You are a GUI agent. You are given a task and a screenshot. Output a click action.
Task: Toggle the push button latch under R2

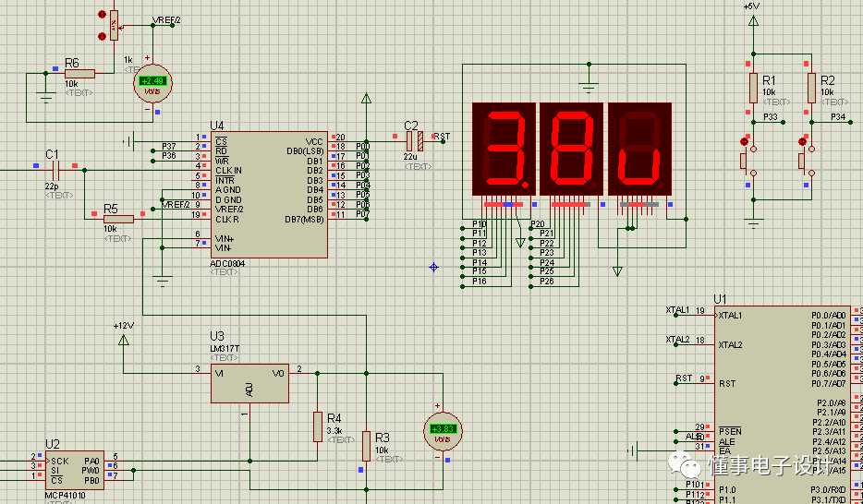pyautogui.click(x=802, y=141)
